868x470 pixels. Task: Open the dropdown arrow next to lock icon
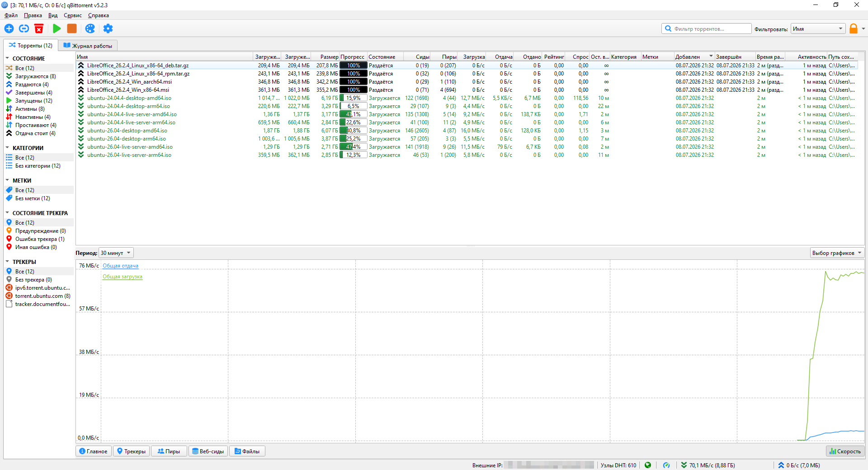point(863,28)
